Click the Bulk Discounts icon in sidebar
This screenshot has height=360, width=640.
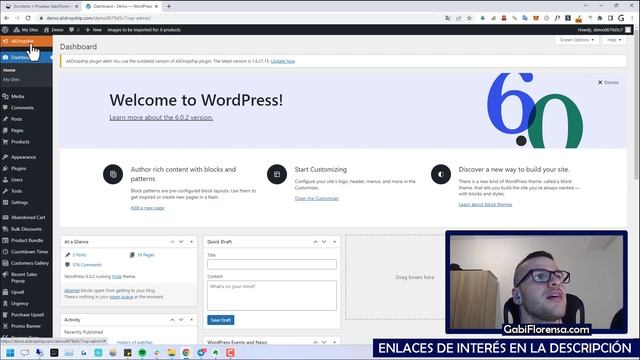pyautogui.click(x=5, y=229)
